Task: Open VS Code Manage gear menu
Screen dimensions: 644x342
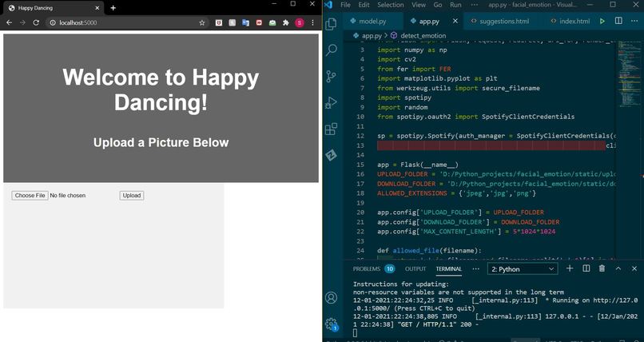Action: pos(331,324)
